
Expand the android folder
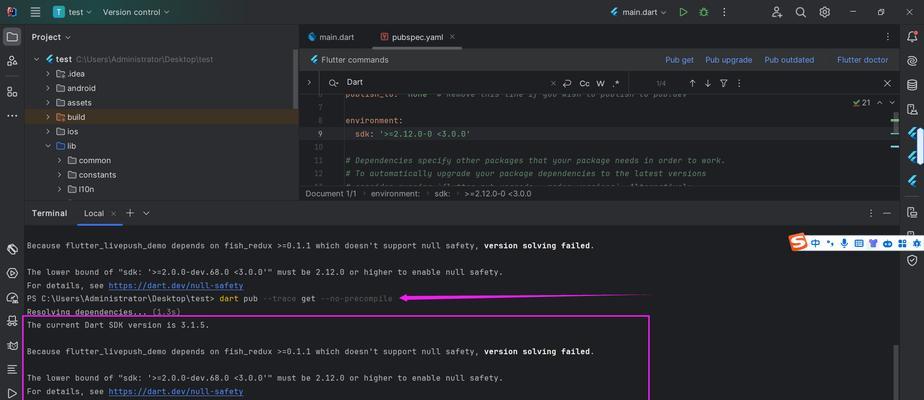(x=48, y=88)
